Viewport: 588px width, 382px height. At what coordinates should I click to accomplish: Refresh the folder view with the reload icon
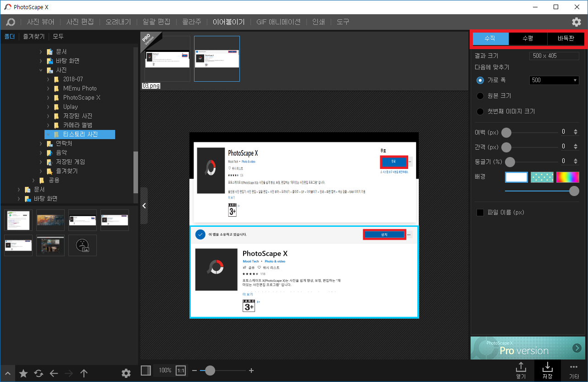point(39,373)
